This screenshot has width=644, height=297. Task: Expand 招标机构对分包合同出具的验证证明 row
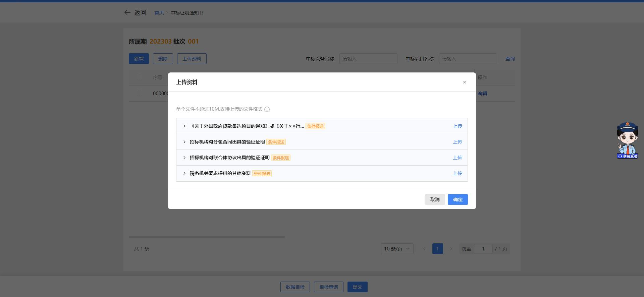pos(184,142)
